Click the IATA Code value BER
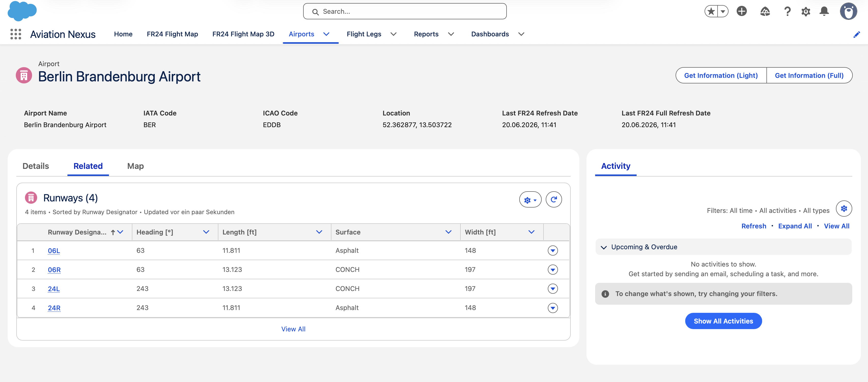Screen dimensions: 868x382 click(x=150, y=125)
